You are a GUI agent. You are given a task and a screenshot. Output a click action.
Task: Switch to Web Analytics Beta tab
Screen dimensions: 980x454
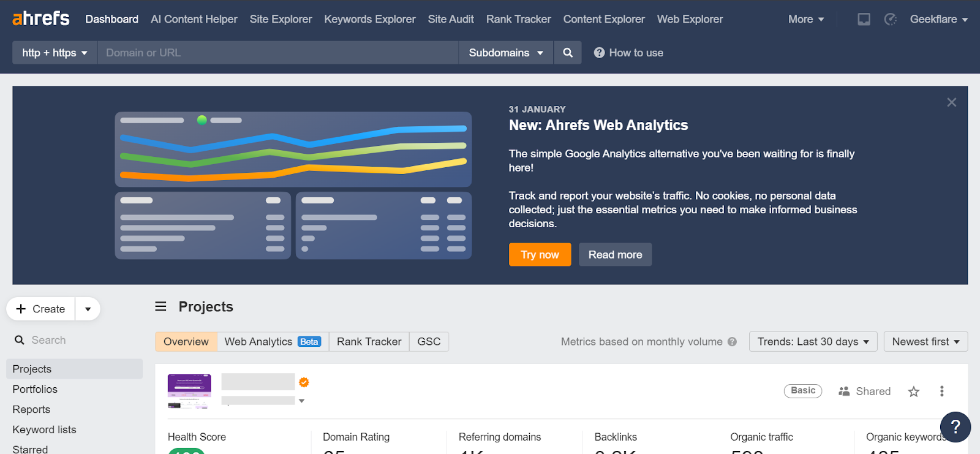pos(273,342)
